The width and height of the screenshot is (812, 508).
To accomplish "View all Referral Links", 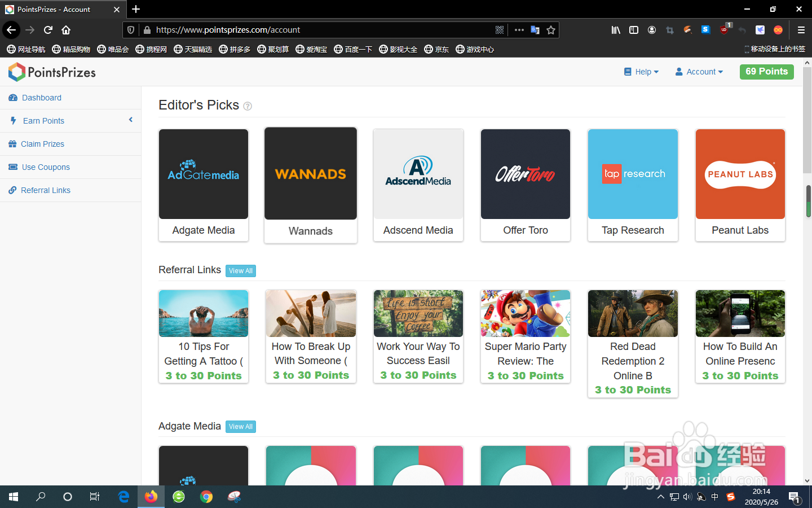I will pyautogui.click(x=241, y=271).
